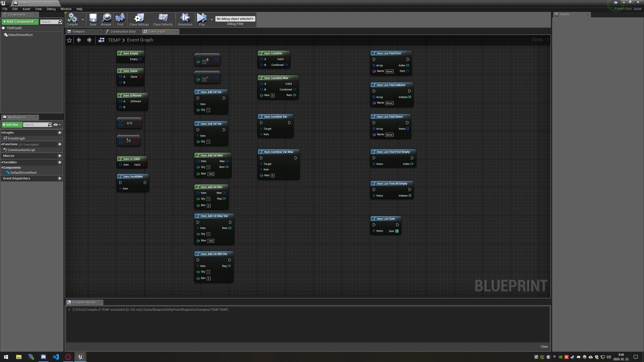Open File Explorer from taskbar
This screenshot has width=644, height=362.
19,357
